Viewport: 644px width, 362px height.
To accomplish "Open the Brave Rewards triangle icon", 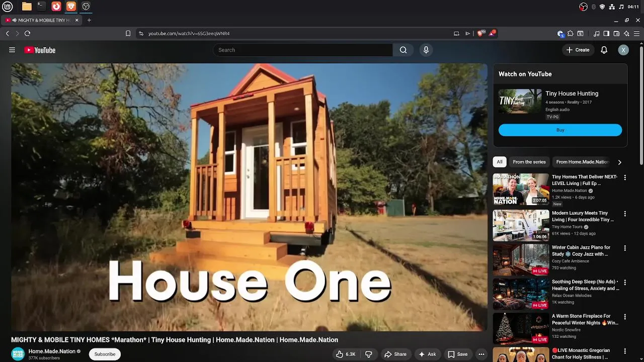I will click(492, 33).
